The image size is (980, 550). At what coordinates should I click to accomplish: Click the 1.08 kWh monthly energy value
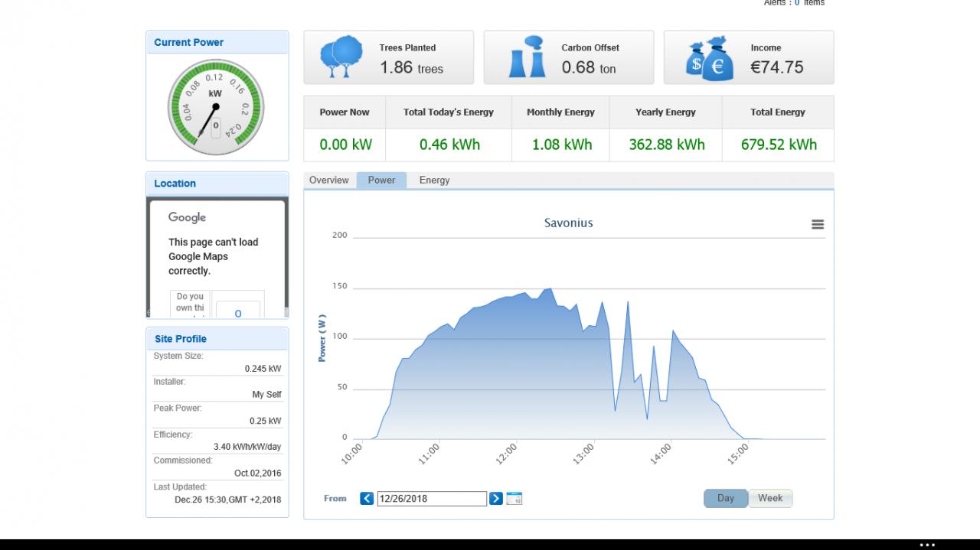(562, 145)
